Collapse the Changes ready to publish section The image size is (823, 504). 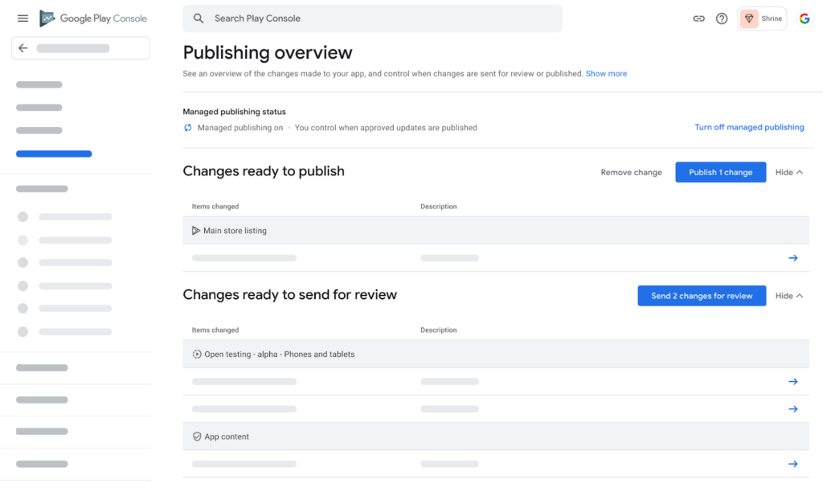(788, 172)
